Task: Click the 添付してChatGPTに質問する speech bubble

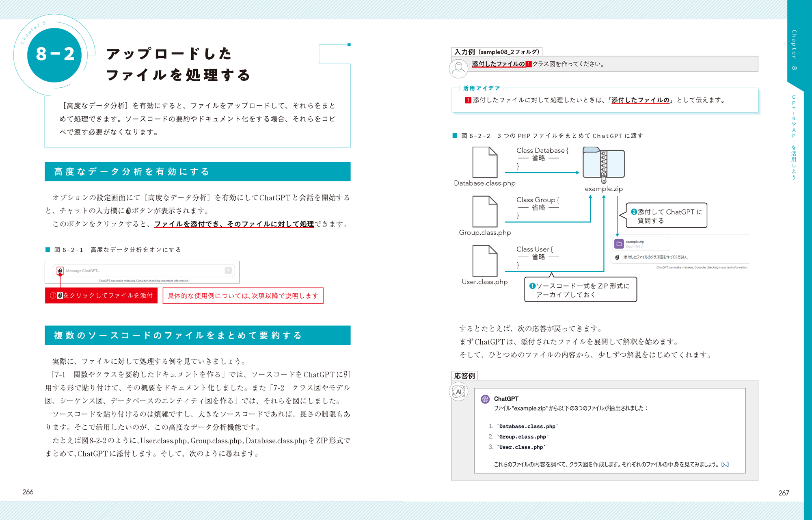Action: click(x=666, y=215)
